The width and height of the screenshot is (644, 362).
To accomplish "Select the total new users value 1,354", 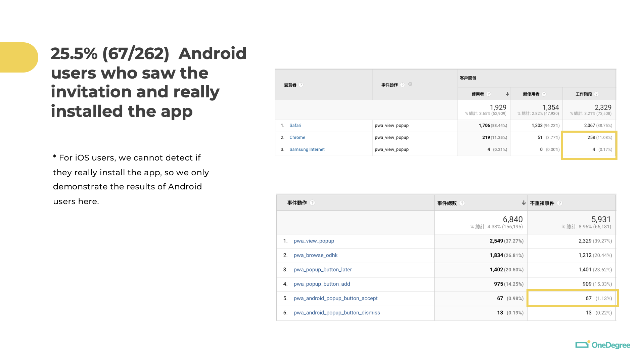I will point(551,107).
